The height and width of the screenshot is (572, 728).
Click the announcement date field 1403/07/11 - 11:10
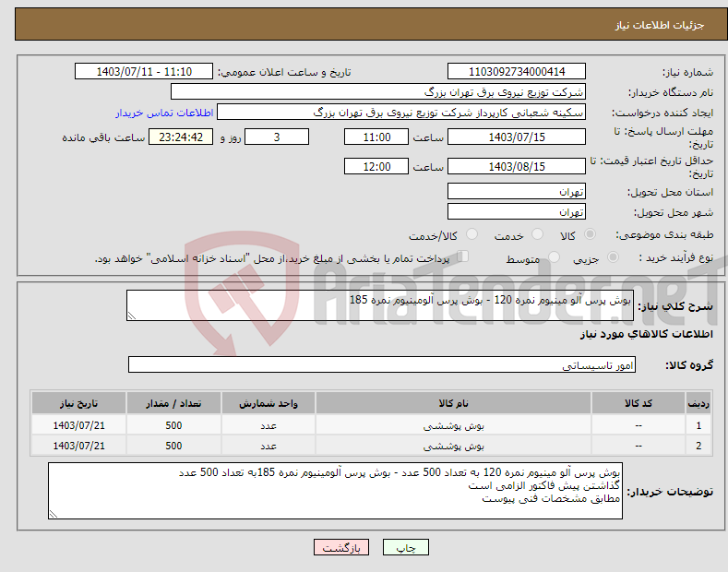(144, 72)
